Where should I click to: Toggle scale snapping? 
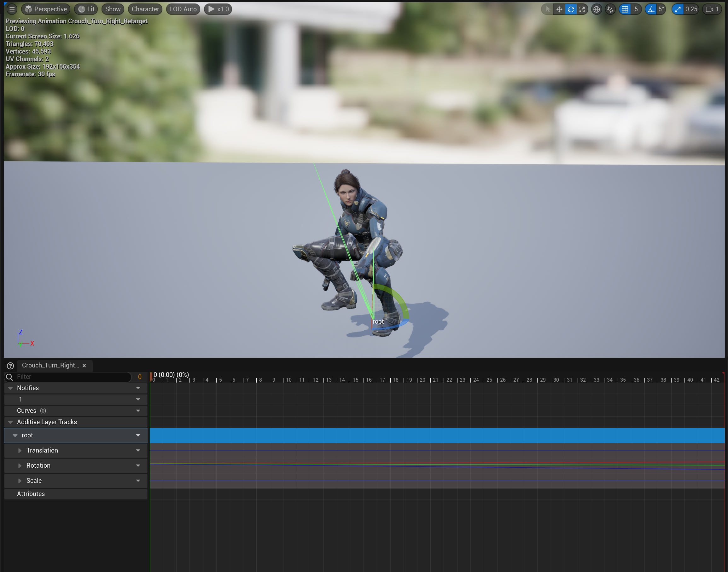[x=678, y=9]
